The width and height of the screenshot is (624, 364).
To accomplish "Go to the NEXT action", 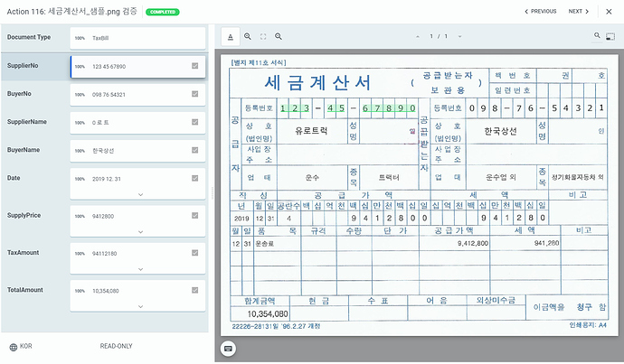I will tap(578, 12).
